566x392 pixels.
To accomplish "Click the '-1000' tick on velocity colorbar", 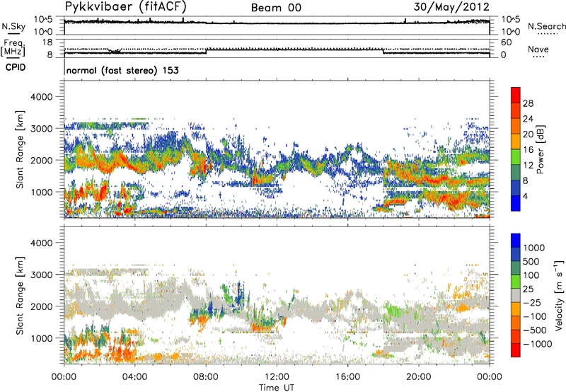I will [x=538, y=344].
